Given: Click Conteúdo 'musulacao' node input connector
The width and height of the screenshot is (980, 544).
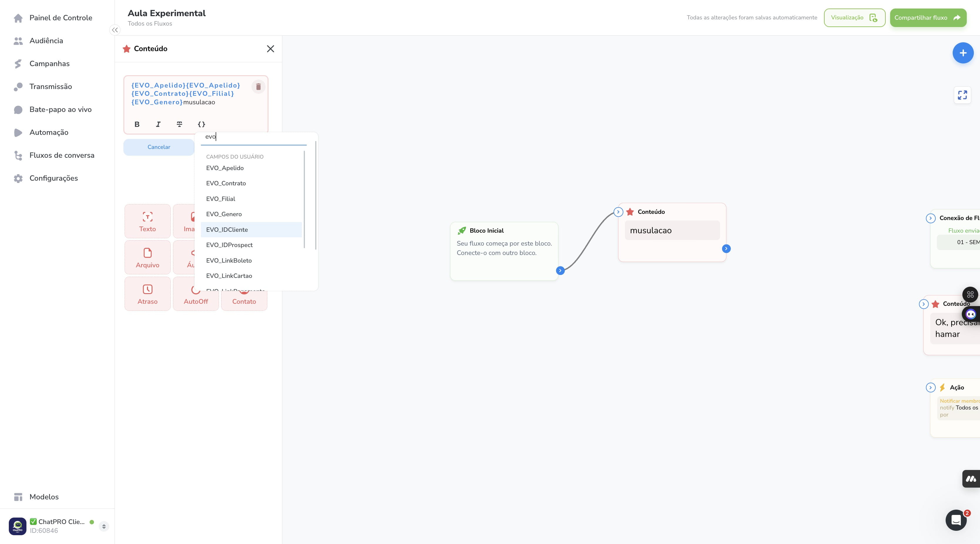Looking at the screenshot, I should tap(618, 212).
